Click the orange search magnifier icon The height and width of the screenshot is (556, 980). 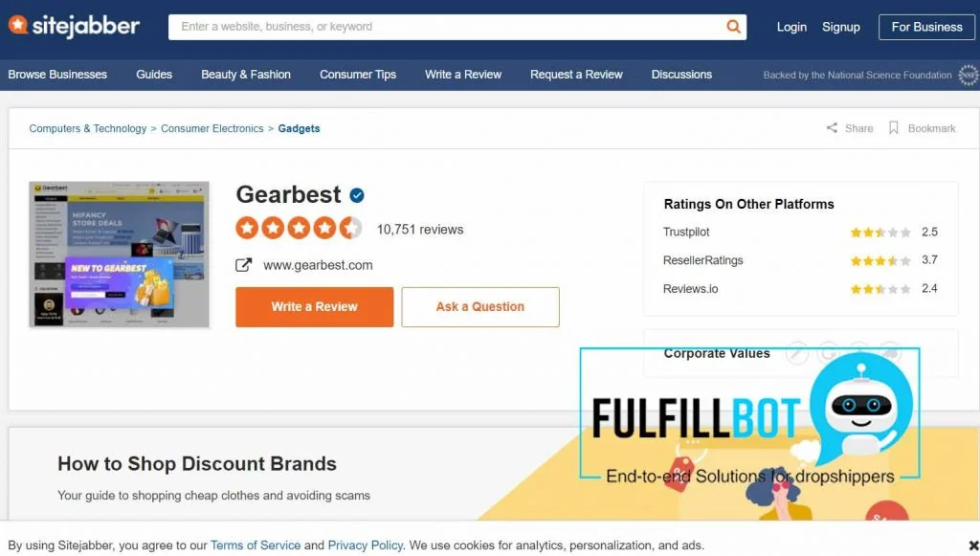coord(733,27)
